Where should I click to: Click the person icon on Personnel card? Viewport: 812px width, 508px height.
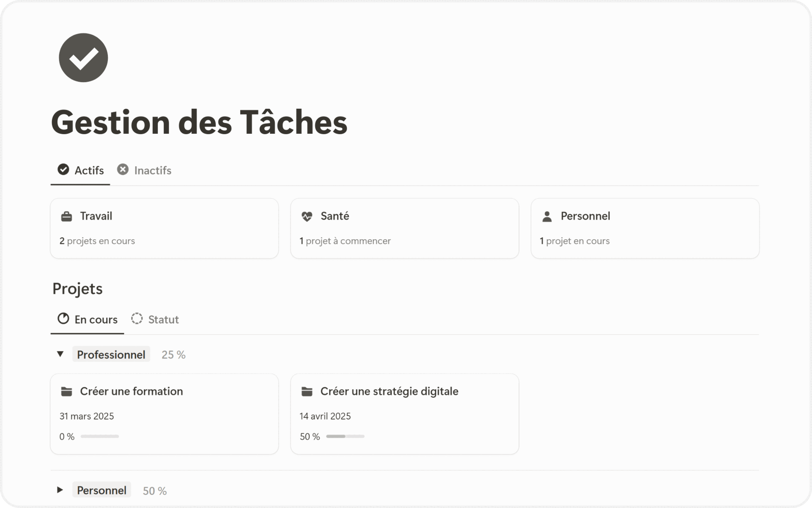click(x=547, y=217)
